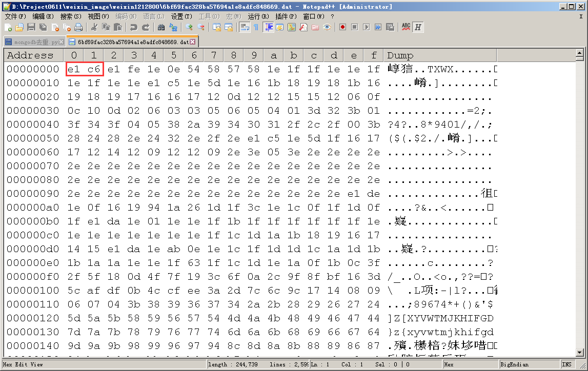Click the Close document toolbar icon

pos(55,27)
